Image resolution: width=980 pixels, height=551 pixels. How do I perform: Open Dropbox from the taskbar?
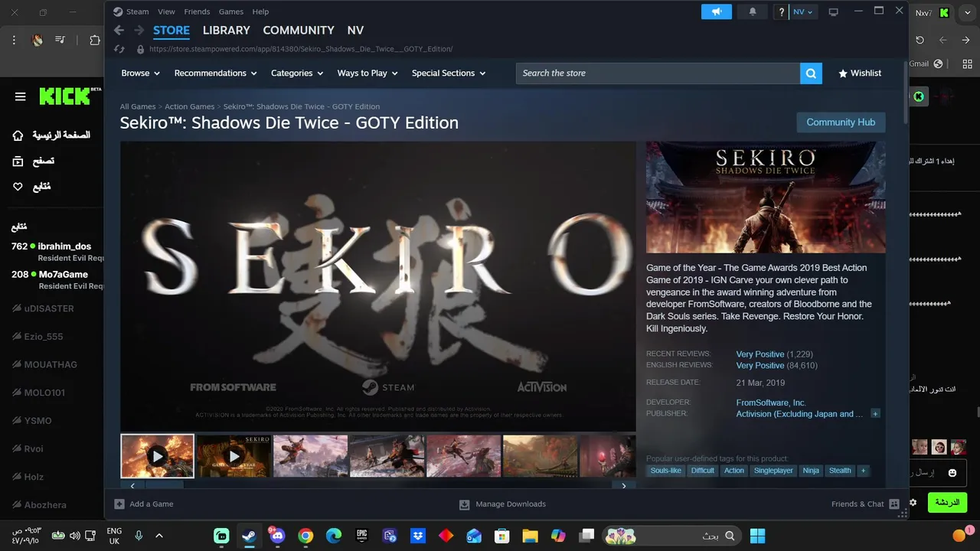click(x=418, y=536)
